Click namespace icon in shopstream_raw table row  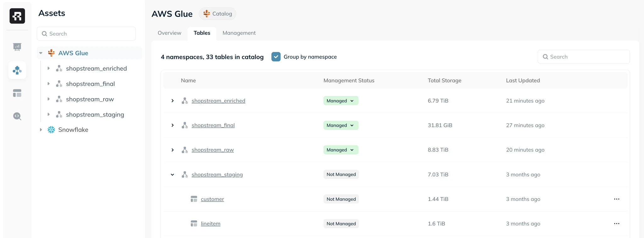[x=185, y=150]
